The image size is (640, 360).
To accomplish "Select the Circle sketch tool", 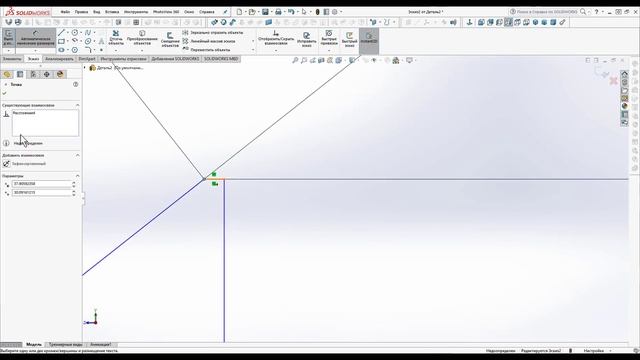I will pyautogui.click(x=75, y=33).
